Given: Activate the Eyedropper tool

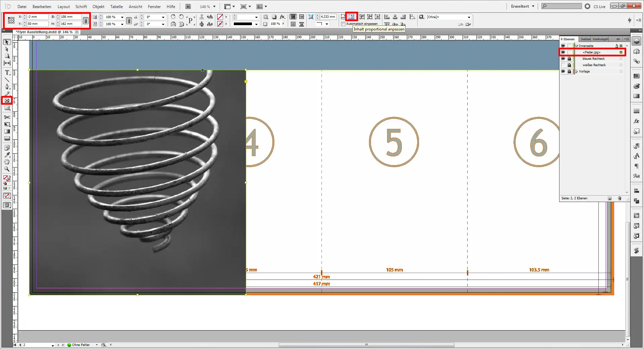Looking at the screenshot, I should [7, 155].
